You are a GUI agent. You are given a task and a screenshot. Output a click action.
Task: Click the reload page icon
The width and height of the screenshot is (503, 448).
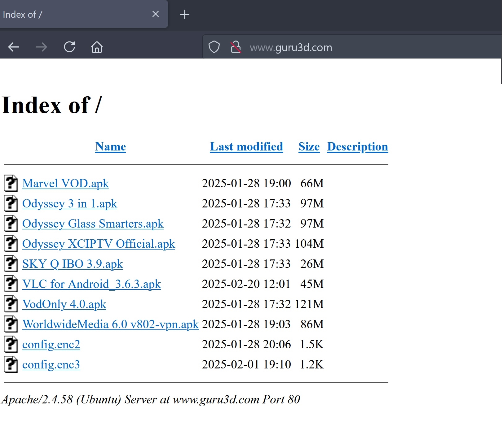[x=69, y=47]
